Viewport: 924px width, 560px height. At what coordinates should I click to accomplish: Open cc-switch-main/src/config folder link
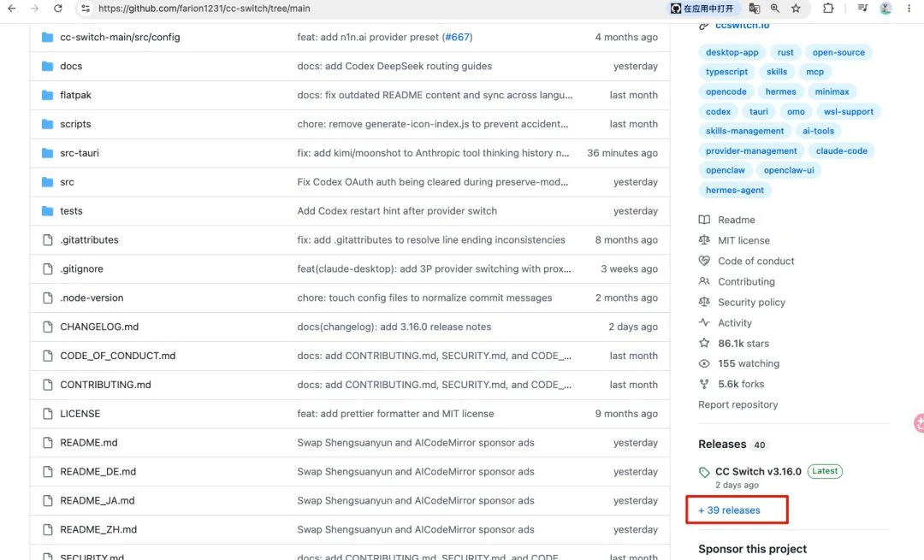[x=121, y=37]
